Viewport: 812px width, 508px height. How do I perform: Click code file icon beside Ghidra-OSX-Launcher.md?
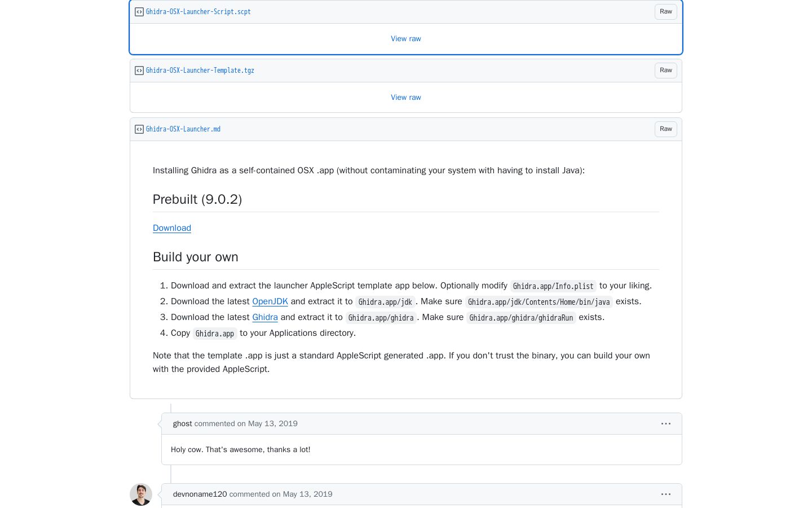coord(139,129)
